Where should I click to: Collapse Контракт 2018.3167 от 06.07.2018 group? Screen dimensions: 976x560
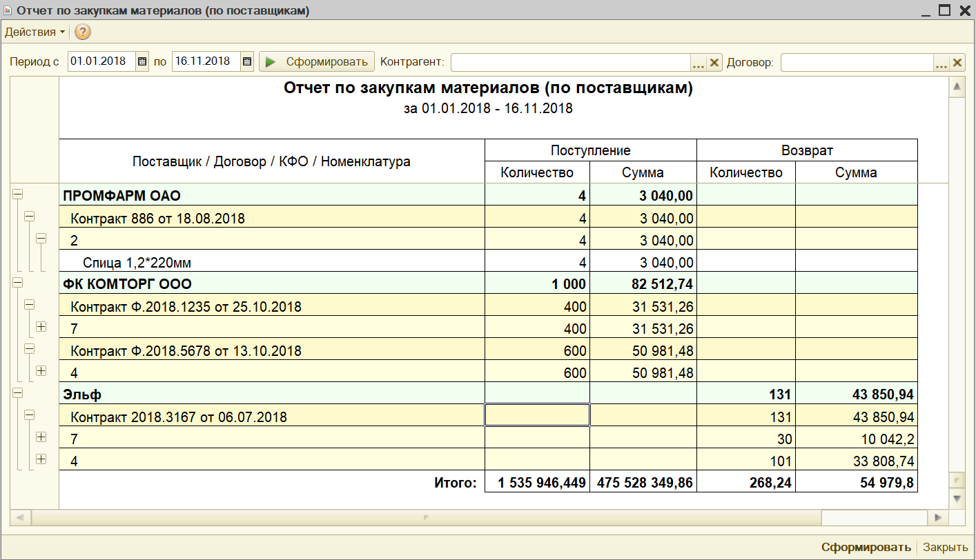click(29, 415)
